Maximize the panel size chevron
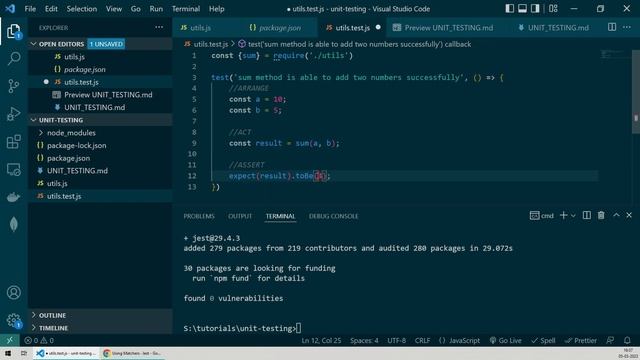 [x=616, y=215]
